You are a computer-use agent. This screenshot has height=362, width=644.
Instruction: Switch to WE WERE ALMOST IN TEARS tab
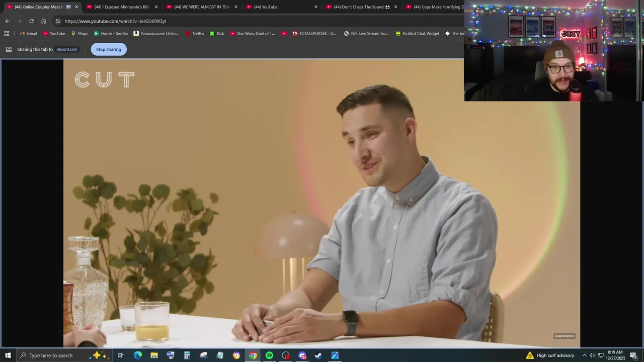[201, 7]
